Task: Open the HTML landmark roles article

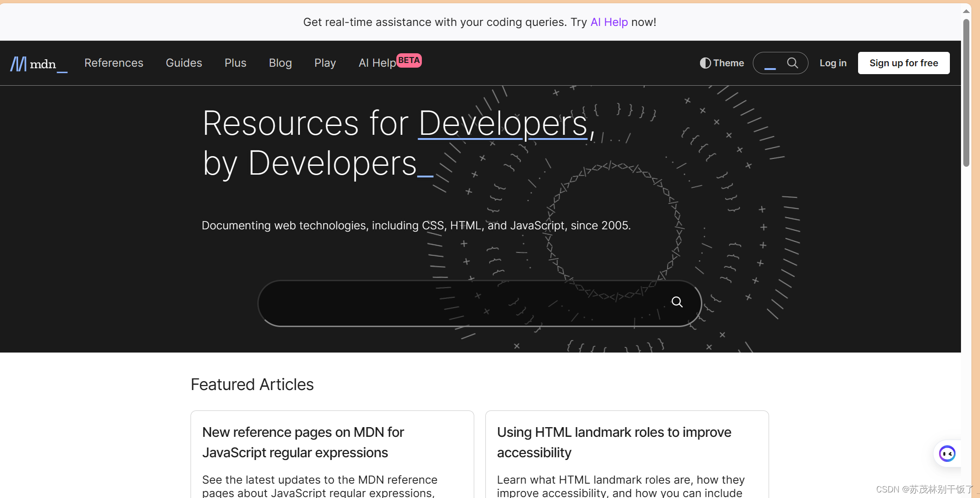Action: point(614,442)
